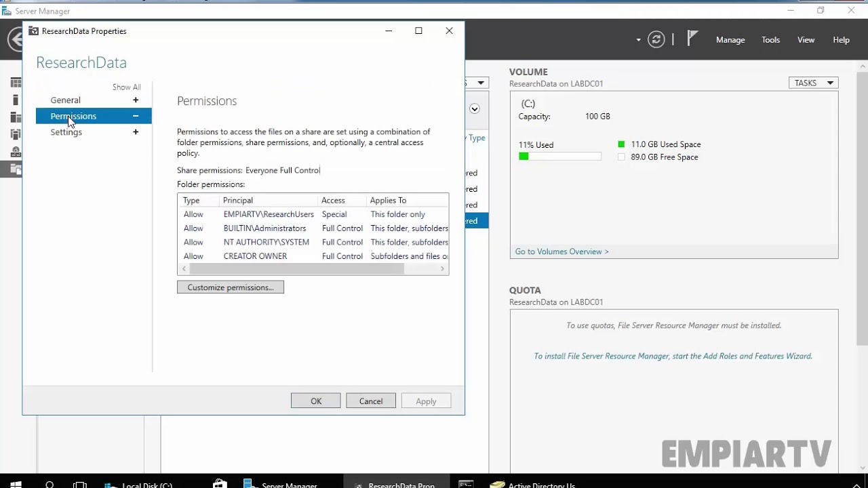Click the 89.0 GB Free Space label
868x488 pixels.
click(665, 157)
